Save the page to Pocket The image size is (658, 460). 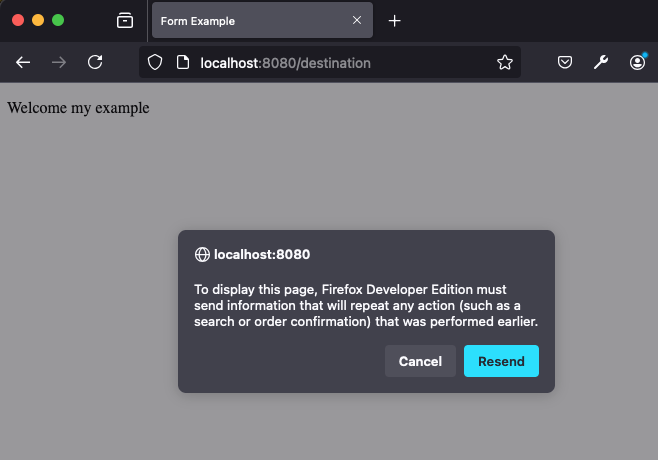[565, 62]
